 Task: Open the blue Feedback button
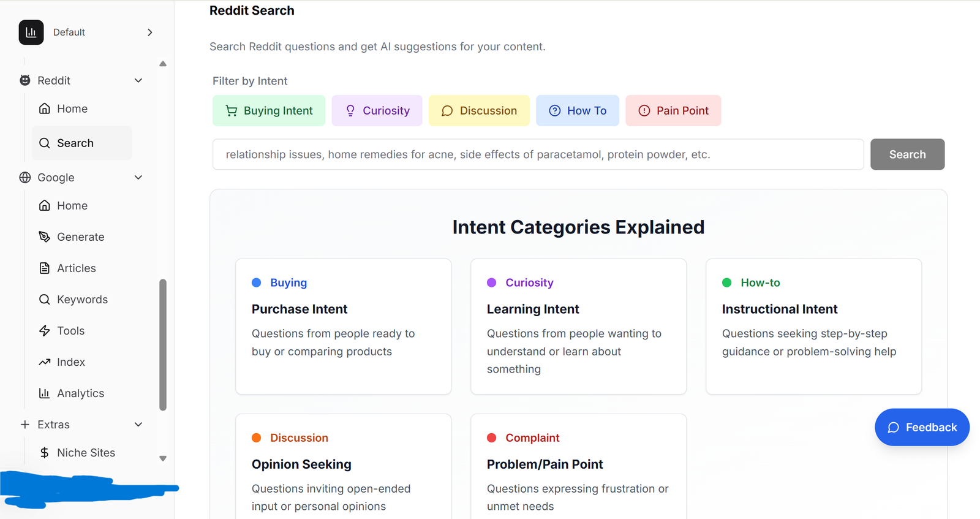click(x=922, y=427)
